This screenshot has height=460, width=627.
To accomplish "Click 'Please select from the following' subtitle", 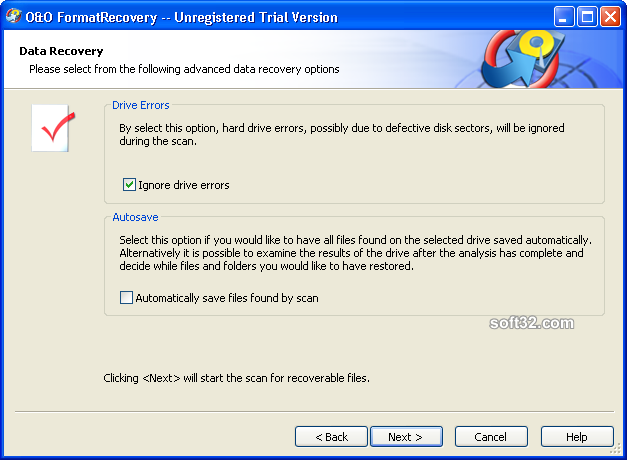I will click(184, 69).
